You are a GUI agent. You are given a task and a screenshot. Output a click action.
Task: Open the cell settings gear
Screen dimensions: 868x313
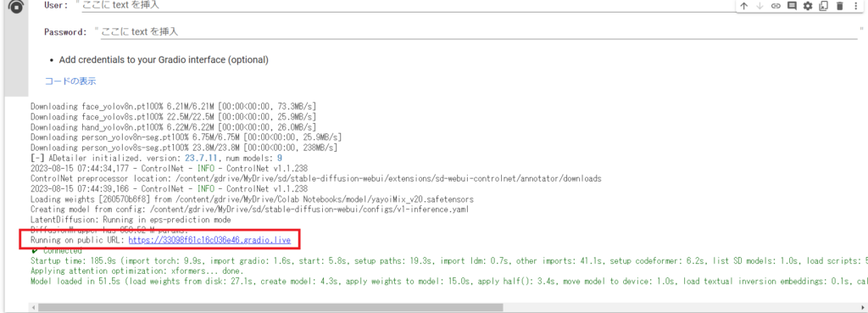coord(808,6)
